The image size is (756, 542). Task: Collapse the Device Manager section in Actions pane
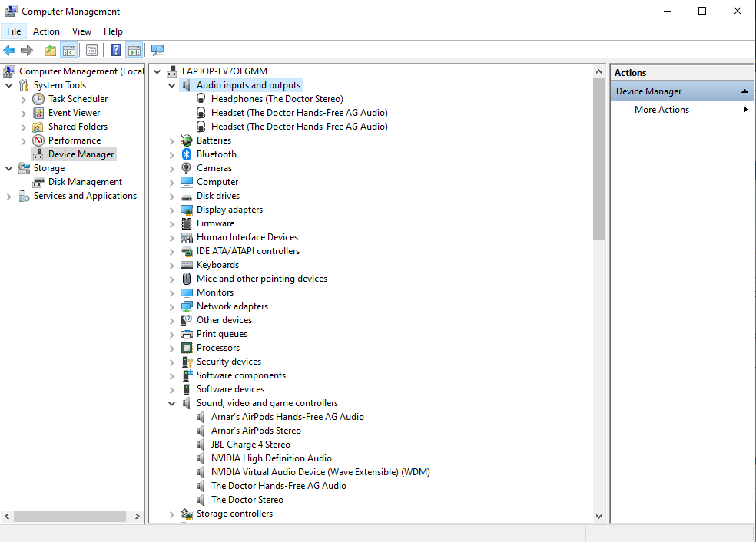[744, 91]
